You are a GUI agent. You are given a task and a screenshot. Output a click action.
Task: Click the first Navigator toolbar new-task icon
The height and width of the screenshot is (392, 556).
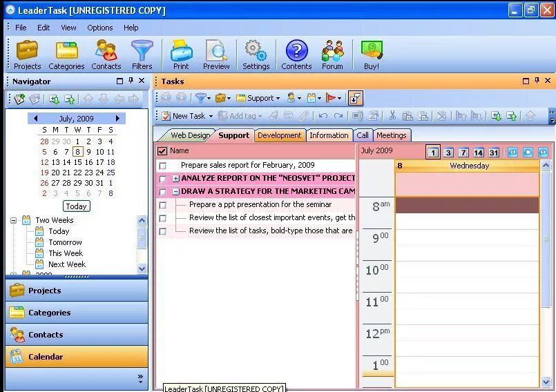19,99
